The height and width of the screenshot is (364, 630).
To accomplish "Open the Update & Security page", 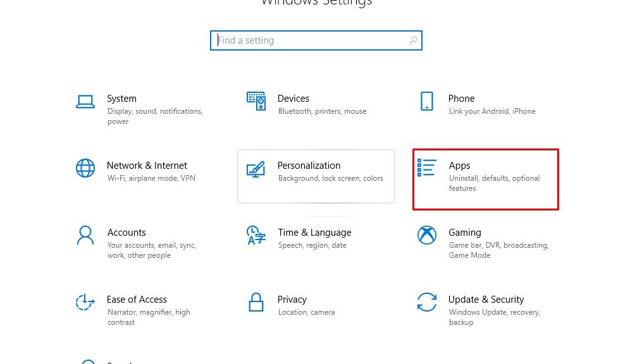I will tap(486, 299).
